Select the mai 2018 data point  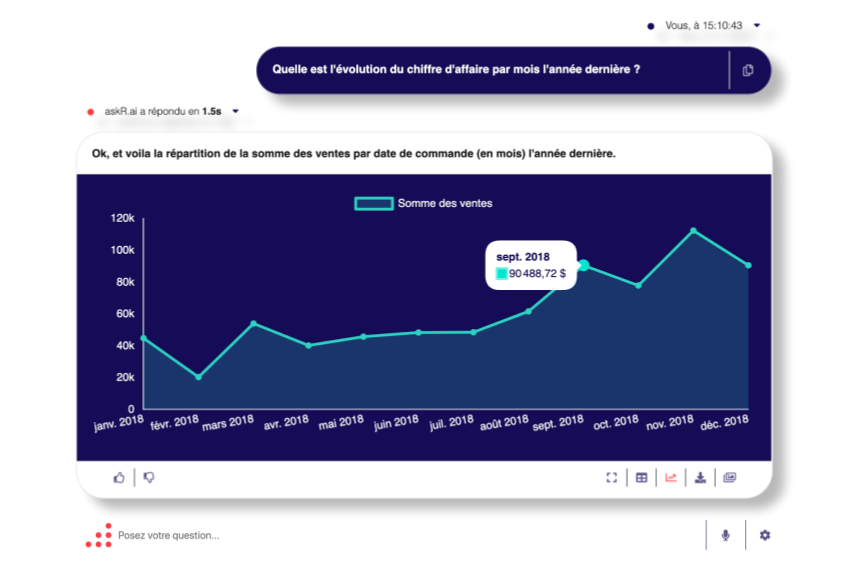point(363,337)
